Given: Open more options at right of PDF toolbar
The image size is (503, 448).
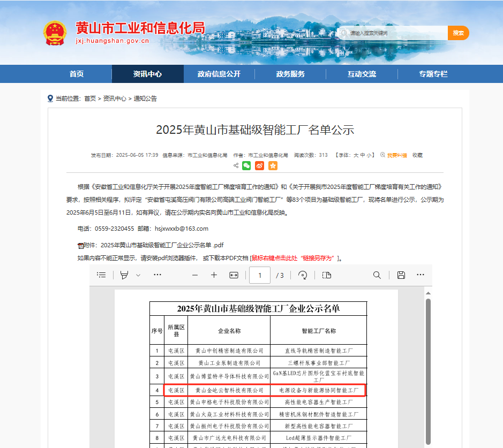Looking at the screenshot, I should pyautogui.click(x=421, y=275).
